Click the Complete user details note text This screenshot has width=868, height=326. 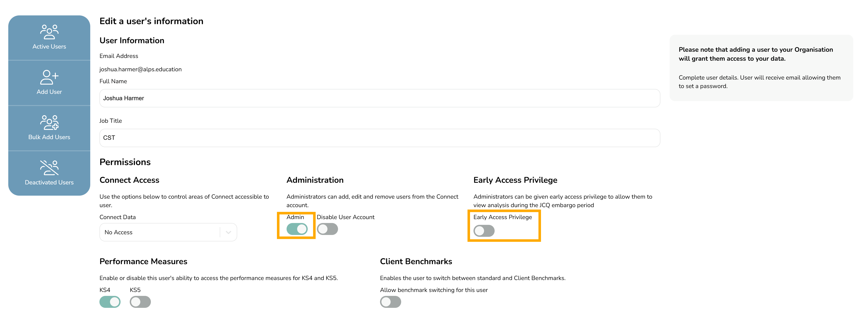(760, 82)
